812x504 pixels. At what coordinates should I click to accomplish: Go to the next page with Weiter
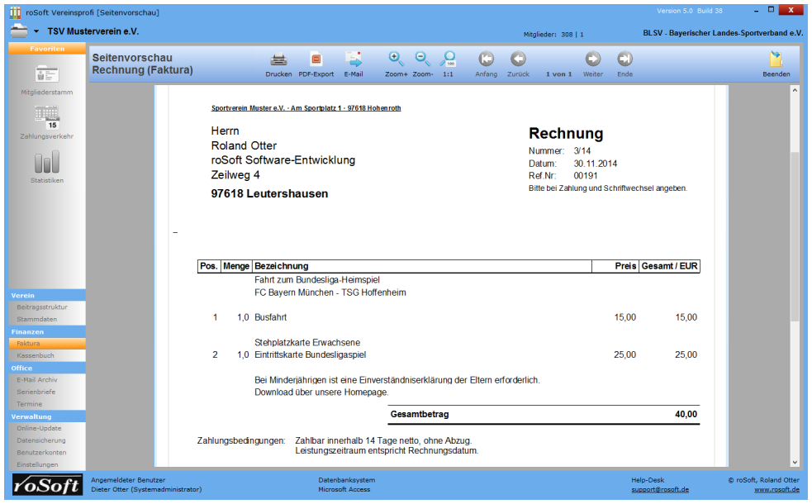point(592,59)
